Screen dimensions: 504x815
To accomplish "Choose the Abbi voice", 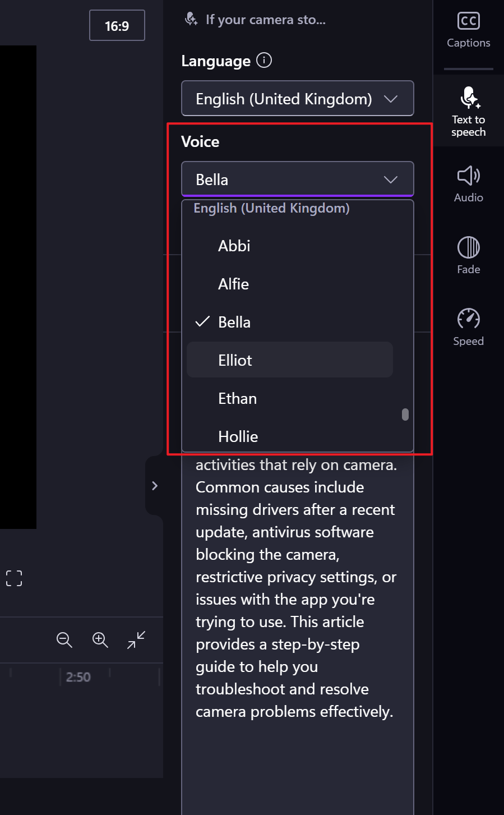I will [234, 246].
